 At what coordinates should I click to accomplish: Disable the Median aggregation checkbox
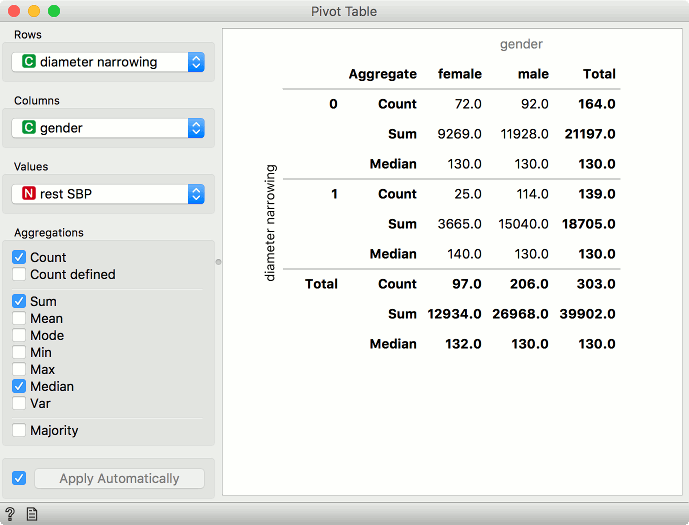(x=20, y=387)
